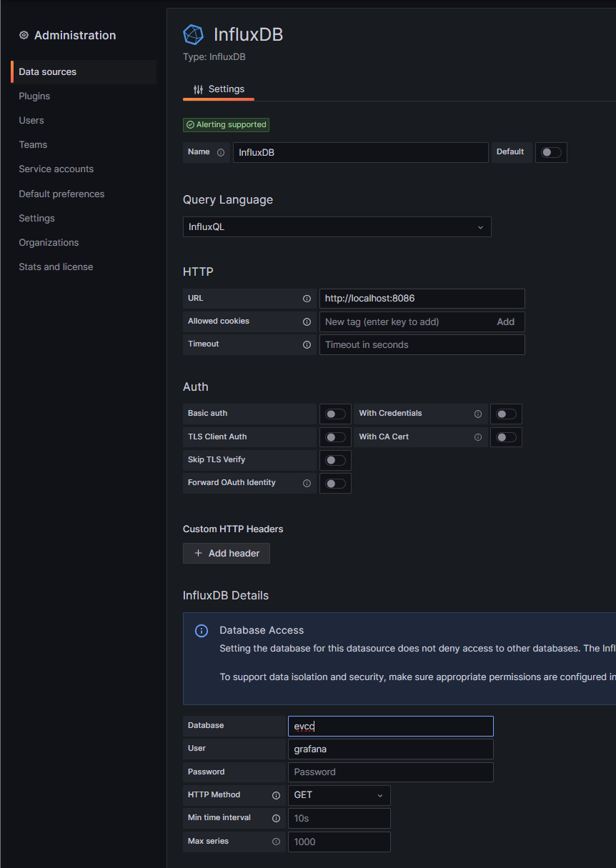Enable the Basic auth switch
616x868 pixels.
click(x=335, y=414)
